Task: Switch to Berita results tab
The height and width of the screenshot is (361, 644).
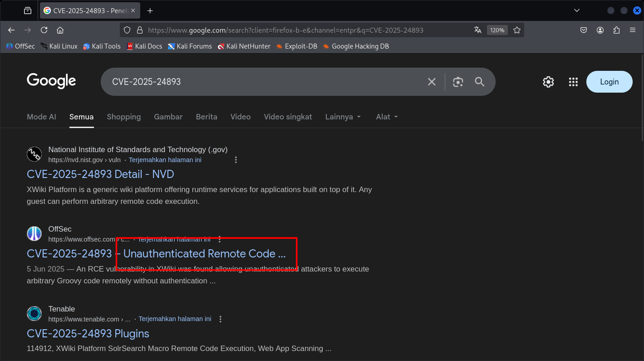Action: coord(206,117)
